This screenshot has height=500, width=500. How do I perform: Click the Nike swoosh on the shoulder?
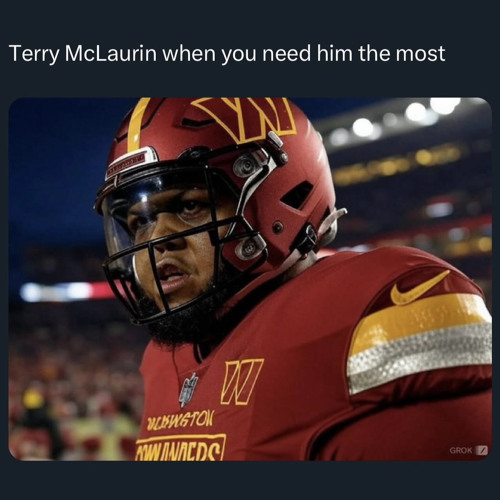pyautogui.click(x=419, y=288)
